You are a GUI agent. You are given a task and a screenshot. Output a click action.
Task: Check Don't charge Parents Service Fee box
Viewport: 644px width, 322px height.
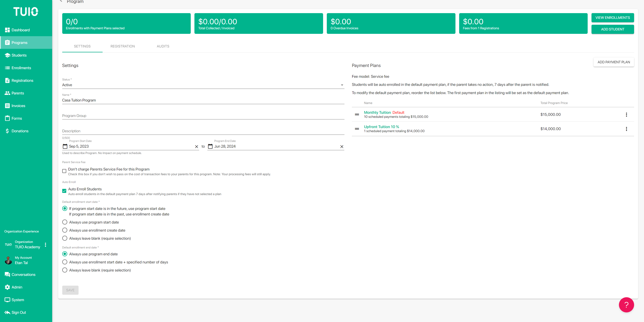tap(64, 171)
